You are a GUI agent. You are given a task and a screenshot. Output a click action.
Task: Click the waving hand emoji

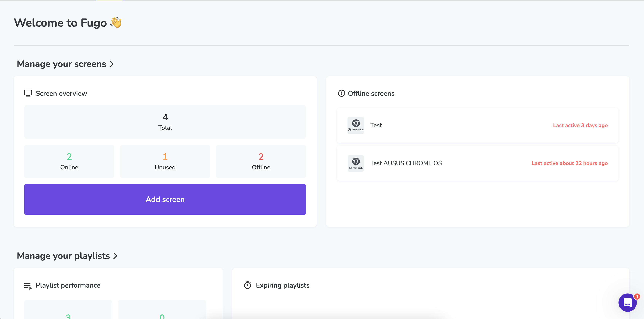[116, 22]
